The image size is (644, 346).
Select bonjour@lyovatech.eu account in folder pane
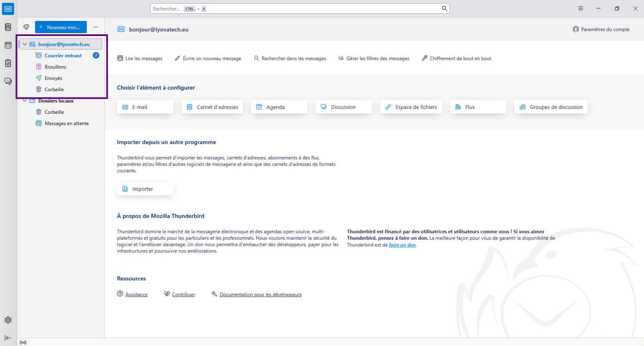(x=61, y=44)
